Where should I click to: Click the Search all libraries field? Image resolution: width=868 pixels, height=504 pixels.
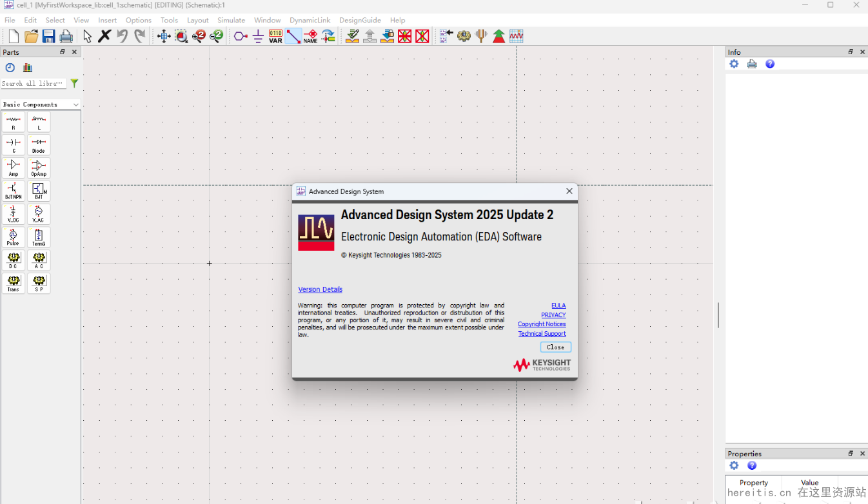34,83
